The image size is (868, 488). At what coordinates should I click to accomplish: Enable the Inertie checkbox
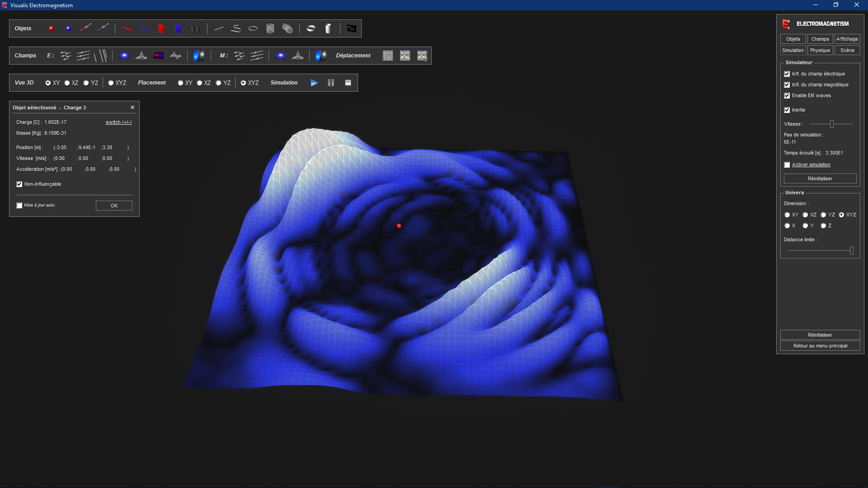click(x=787, y=110)
